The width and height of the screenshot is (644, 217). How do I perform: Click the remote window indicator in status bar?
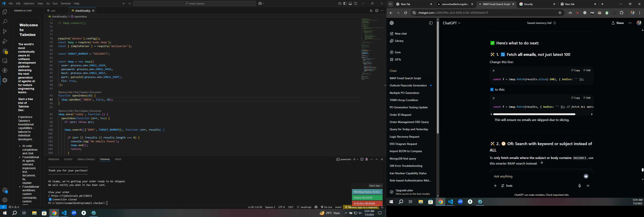pos(3,207)
